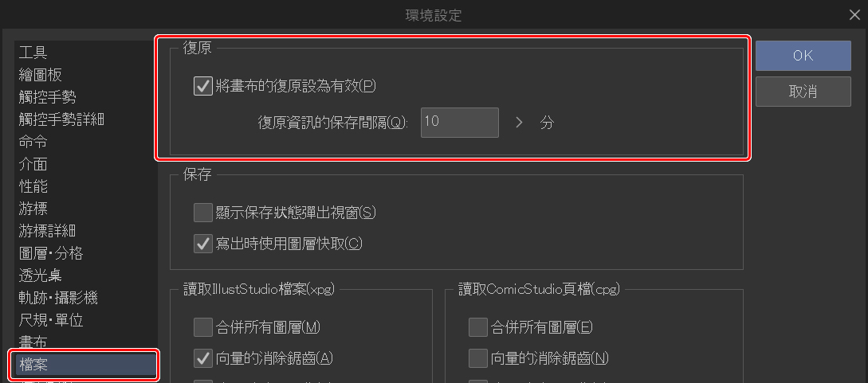Switch to 介面 settings
The width and height of the screenshot is (868, 383).
[33, 164]
